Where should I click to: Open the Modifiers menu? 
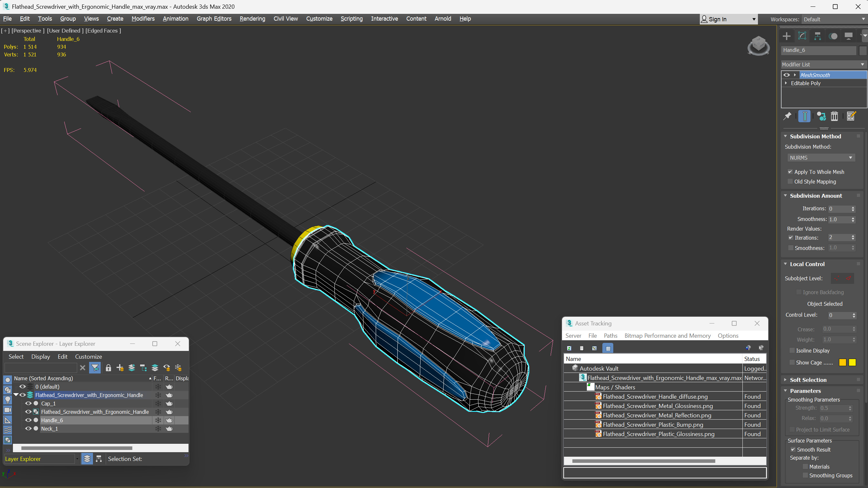[x=143, y=18]
